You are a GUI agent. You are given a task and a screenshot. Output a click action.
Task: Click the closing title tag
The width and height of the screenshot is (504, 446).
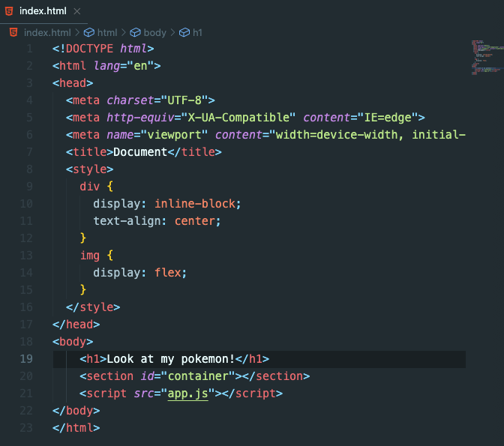(x=195, y=152)
